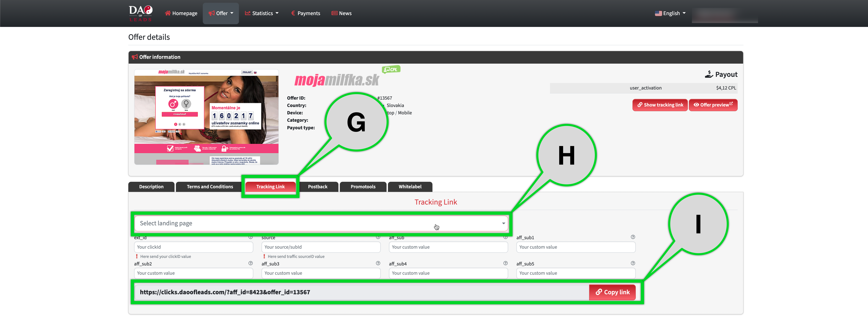Switch to the Postback tab
The width and height of the screenshot is (868, 321).
tap(317, 187)
